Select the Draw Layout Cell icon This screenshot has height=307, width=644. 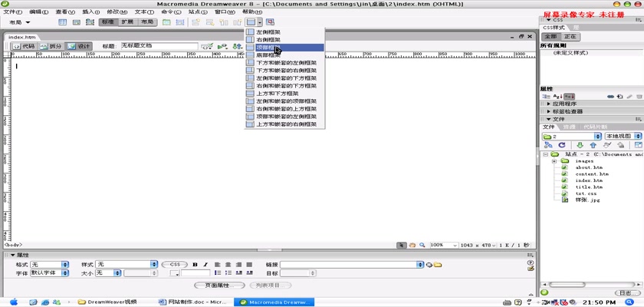(x=180, y=22)
